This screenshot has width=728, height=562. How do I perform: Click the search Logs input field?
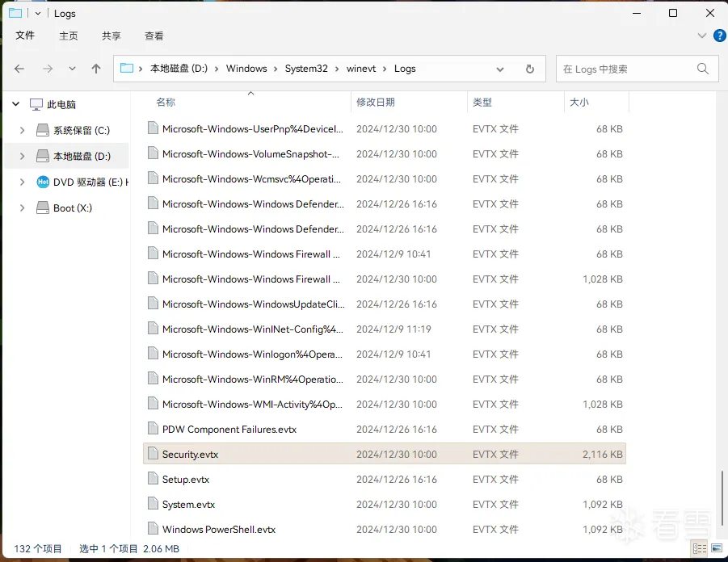(637, 69)
